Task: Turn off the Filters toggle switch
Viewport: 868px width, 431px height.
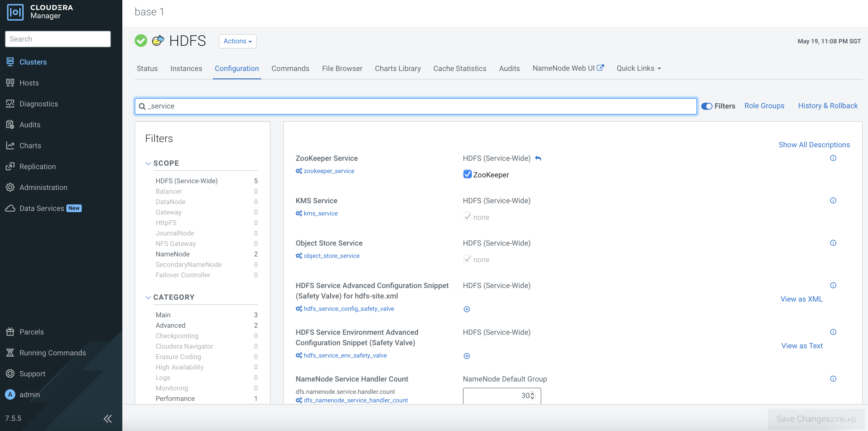Action: coord(707,106)
